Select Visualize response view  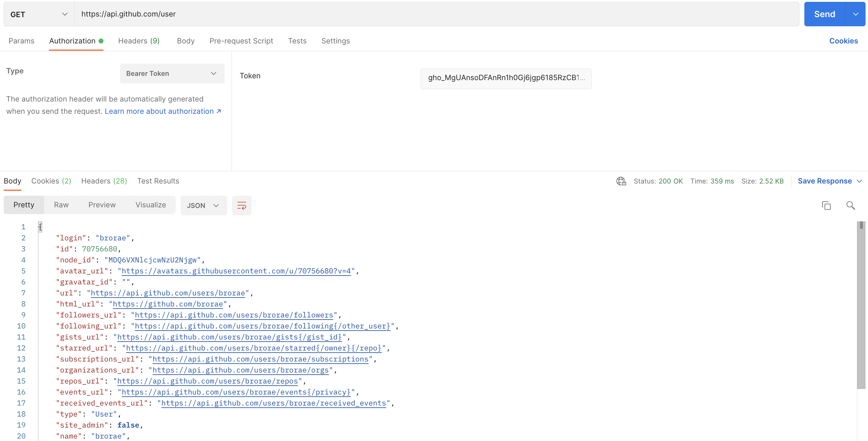pos(151,205)
